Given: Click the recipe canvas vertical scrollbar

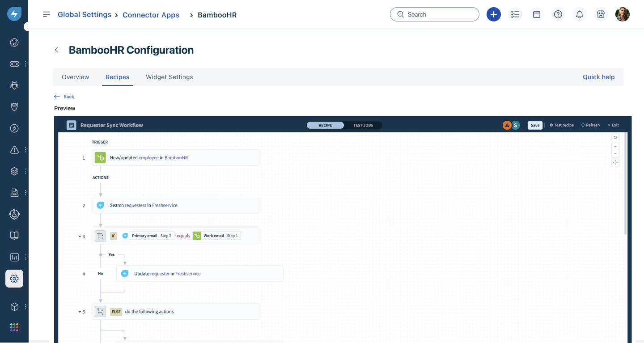Looking at the screenshot, I should point(626,183).
